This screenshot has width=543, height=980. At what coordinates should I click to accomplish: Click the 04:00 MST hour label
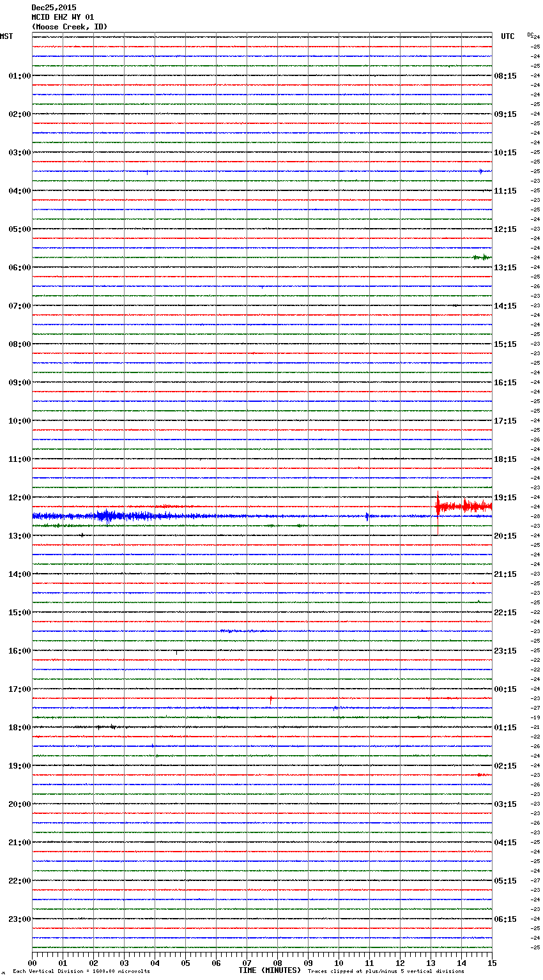tap(20, 191)
